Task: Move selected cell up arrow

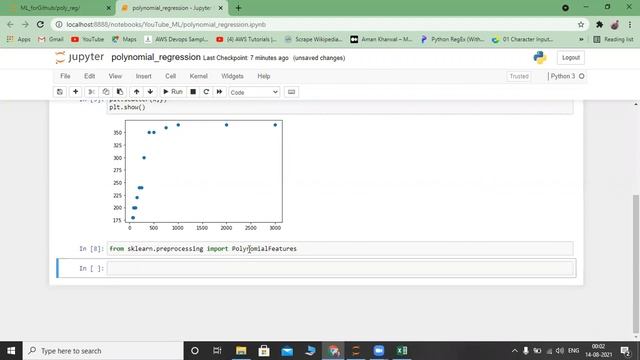Action: [137, 92]
